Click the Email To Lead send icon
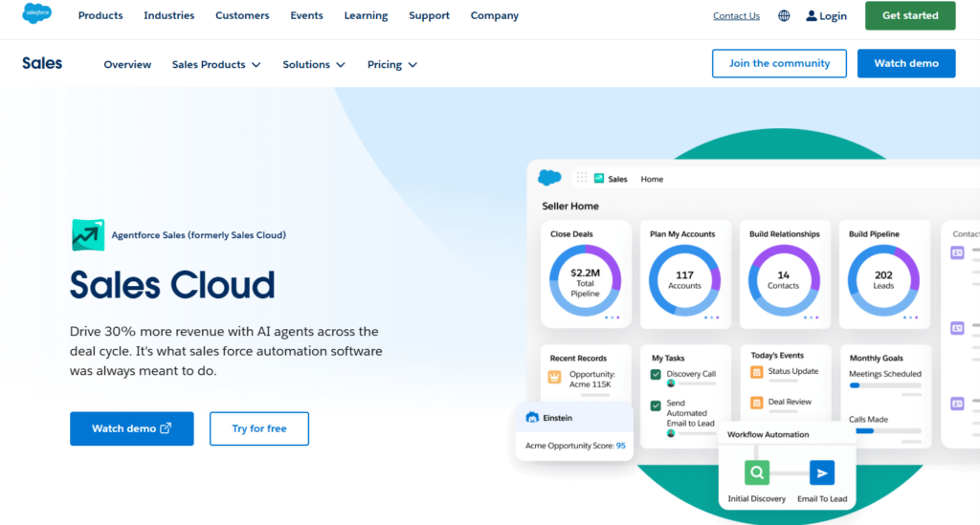The image size is (980, 525). (822, 473)
